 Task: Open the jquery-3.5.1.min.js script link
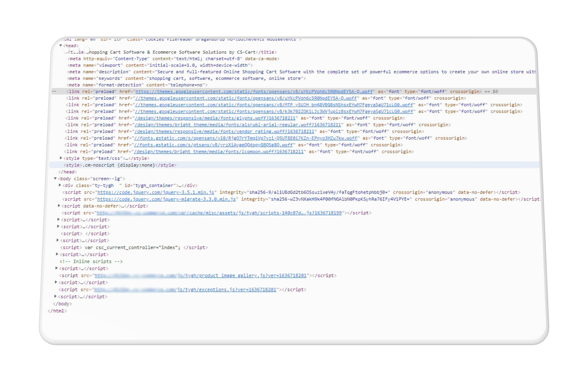click(x=156, y=192)
